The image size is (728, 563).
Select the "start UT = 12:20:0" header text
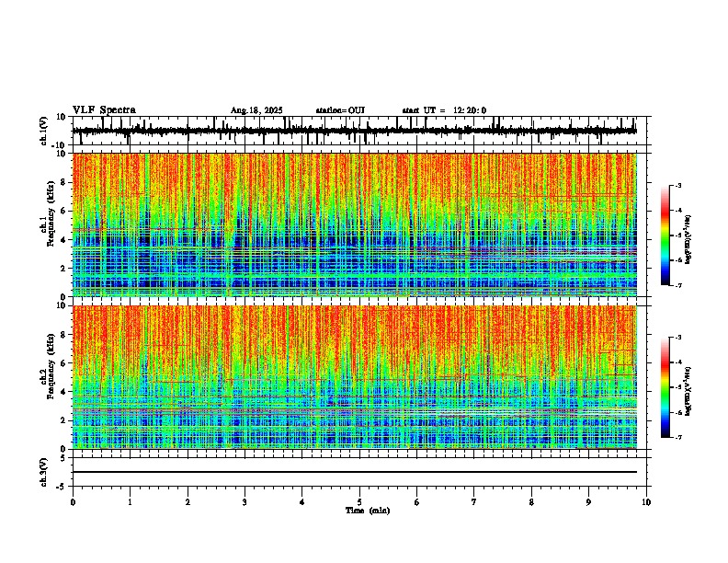click(444, 110)
